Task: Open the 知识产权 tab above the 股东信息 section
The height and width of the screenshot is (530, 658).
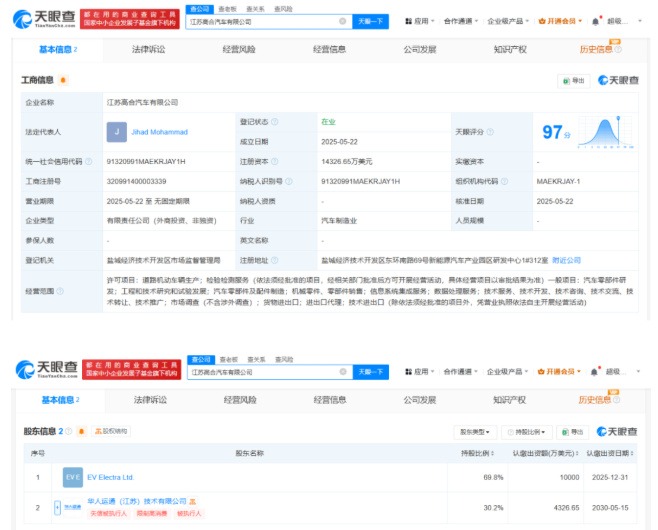Action: (x=509, y=400)
